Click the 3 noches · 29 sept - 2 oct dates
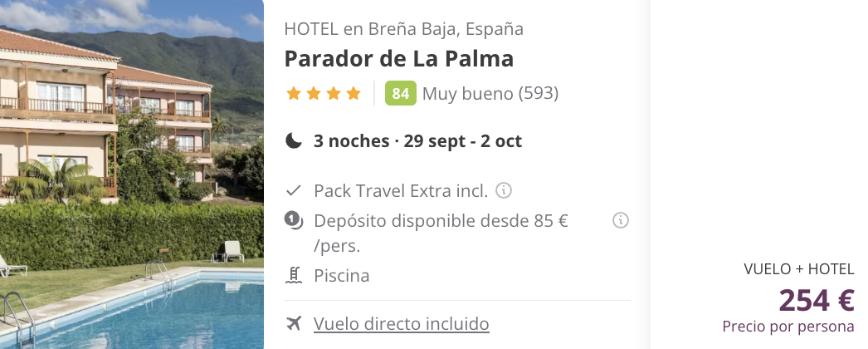 [x=417, y=141]
